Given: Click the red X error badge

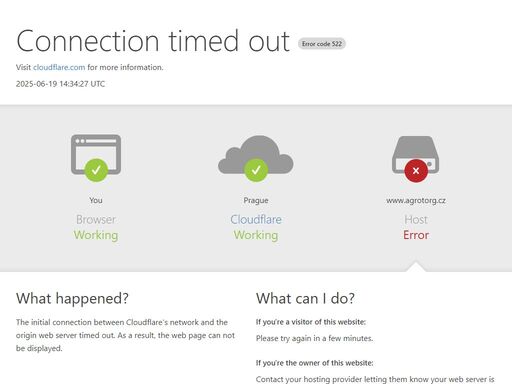Looking at the screenshot, I should (x=416, y=171).
